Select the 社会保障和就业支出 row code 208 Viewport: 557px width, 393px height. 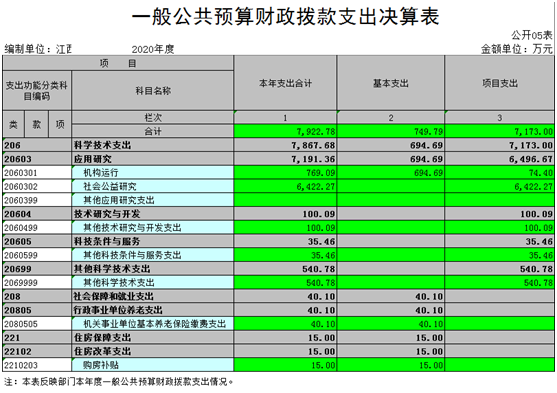[x=37, y=296]
